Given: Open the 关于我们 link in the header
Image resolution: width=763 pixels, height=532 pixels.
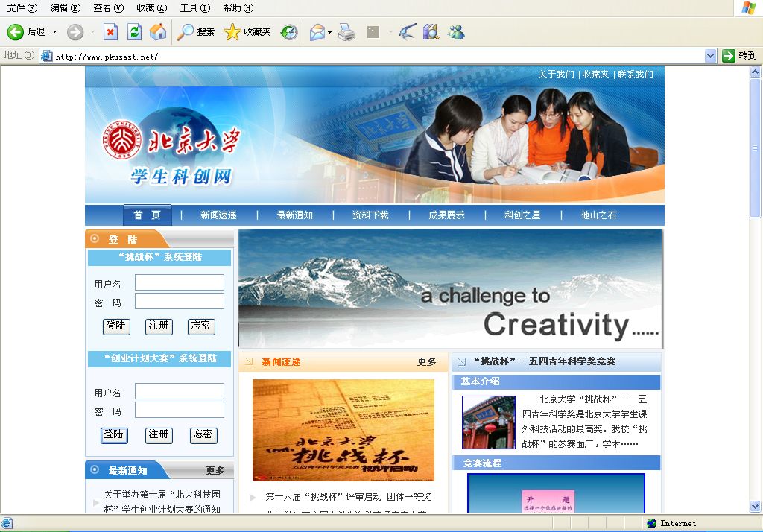Looking at the screenshot, I should pyautogui.click(x=556, y=75).
